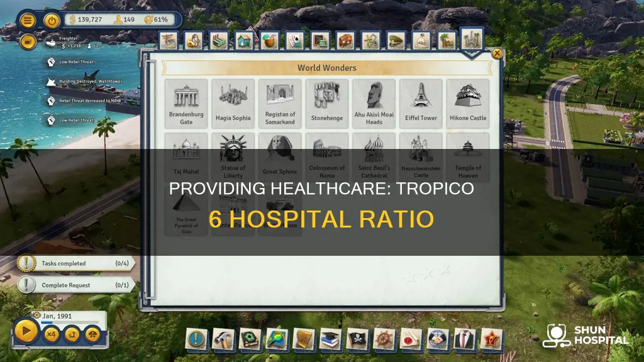Choose the Hagia Sophia wonder
This screenshot has height=362, width=644.
(233, 104)
